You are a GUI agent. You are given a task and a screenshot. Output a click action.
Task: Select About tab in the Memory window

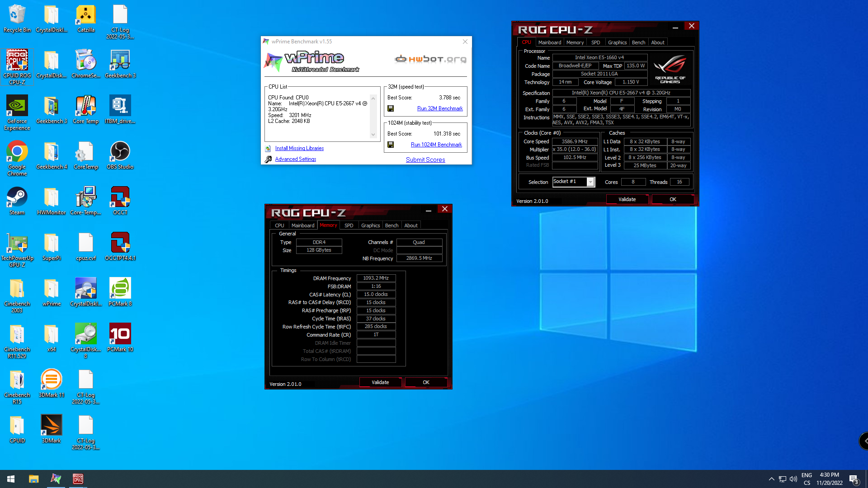pos(411,225)
